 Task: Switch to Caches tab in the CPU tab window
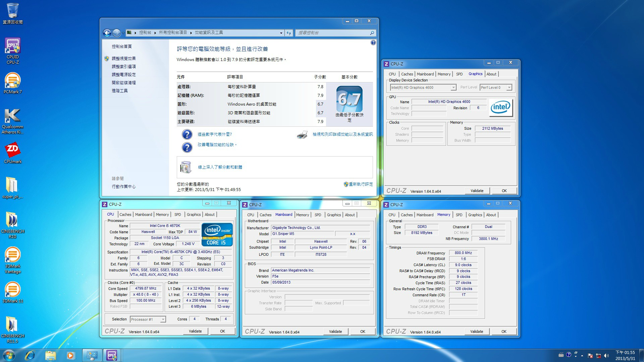coord(125,215)
